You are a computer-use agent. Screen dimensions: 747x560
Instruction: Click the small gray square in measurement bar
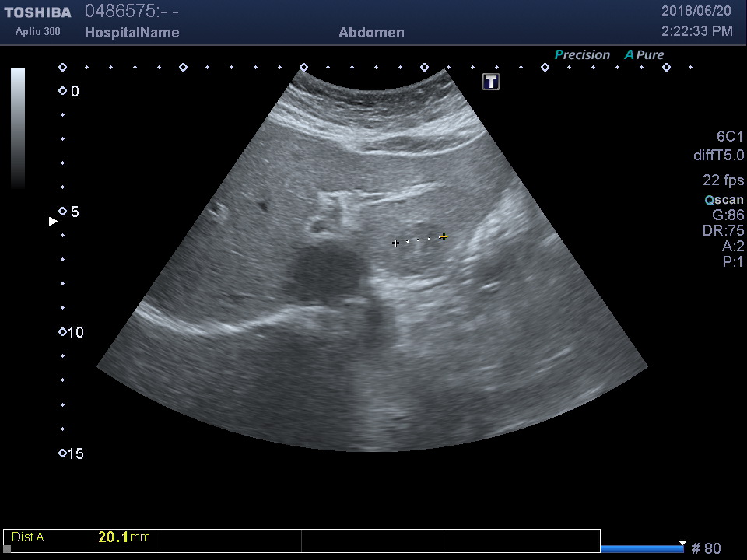(x=7, y=548)
